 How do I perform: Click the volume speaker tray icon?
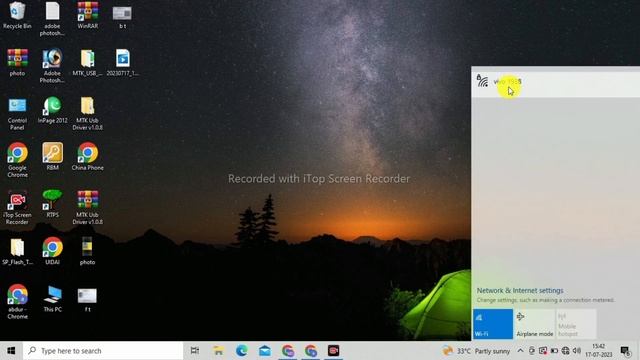(x=577, y=351)
